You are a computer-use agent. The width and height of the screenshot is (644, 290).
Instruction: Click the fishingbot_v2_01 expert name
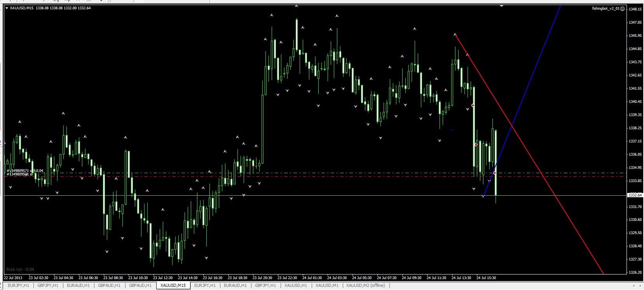606,9
